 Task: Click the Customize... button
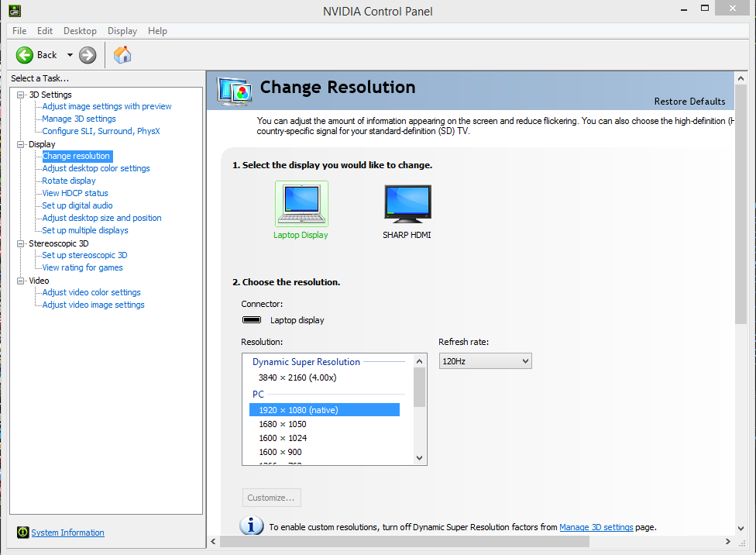click(271, 498)
